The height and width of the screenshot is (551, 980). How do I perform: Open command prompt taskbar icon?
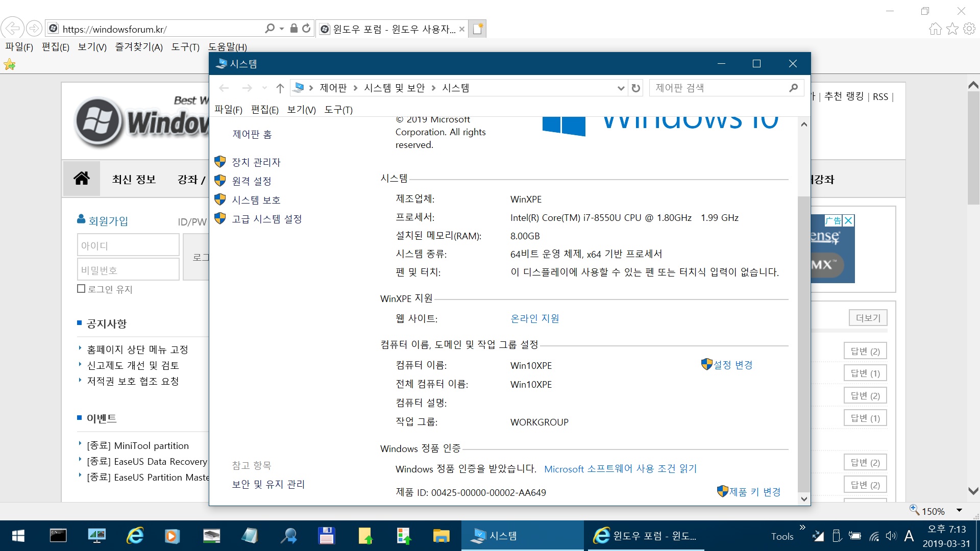[x=58, y=536]
